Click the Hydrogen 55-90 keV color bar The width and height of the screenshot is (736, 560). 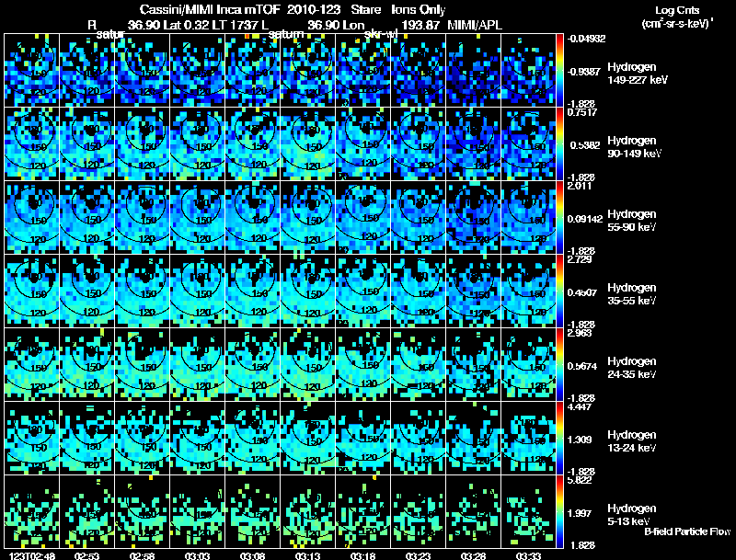pos(559,218)
